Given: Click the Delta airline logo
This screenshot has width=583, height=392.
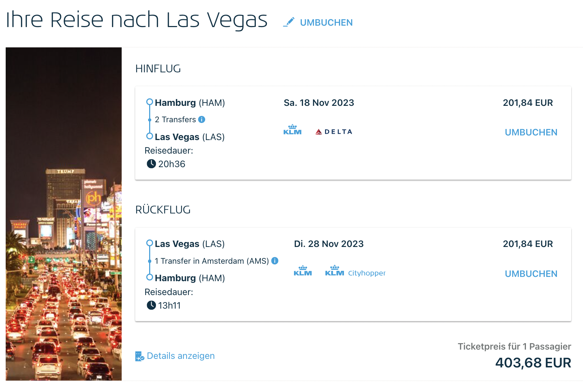Looking at the screenshot, I should point(334,132).
